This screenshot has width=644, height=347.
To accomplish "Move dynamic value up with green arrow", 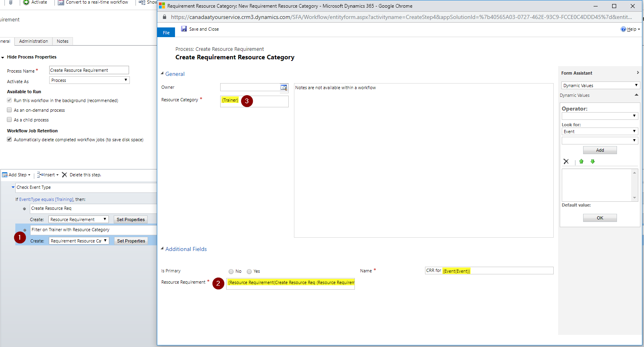I will coord(581,161).
